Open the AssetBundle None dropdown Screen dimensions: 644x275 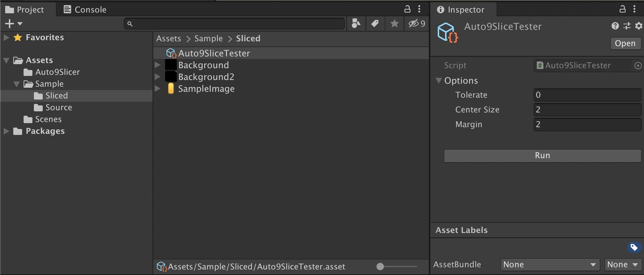point(550,265)
